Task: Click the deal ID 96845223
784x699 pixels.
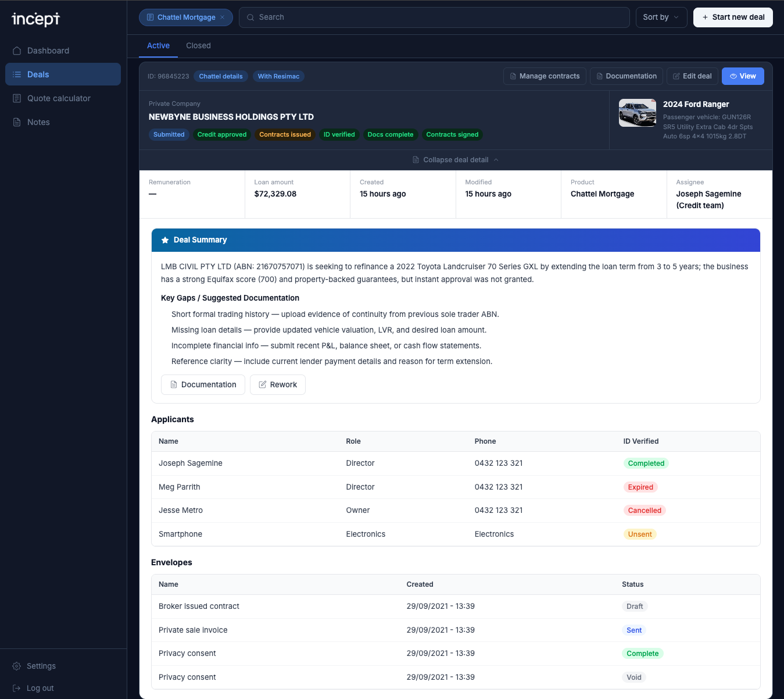Action: [169, 76]
